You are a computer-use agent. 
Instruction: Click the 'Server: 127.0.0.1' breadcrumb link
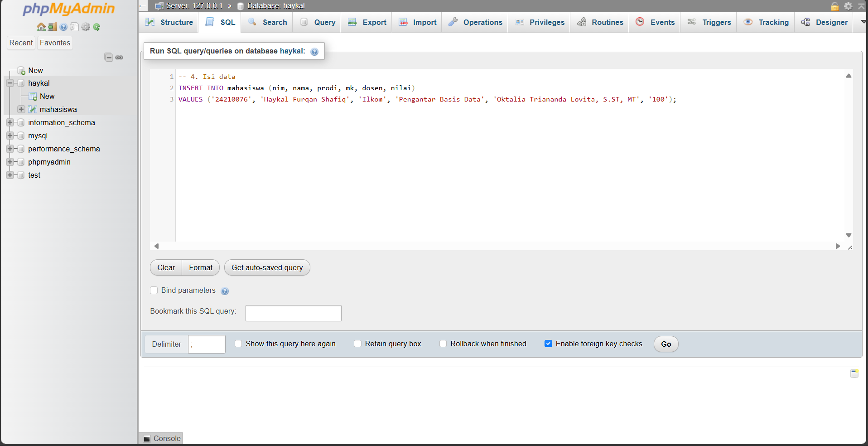pyautogui.click(x=194, y=6)
